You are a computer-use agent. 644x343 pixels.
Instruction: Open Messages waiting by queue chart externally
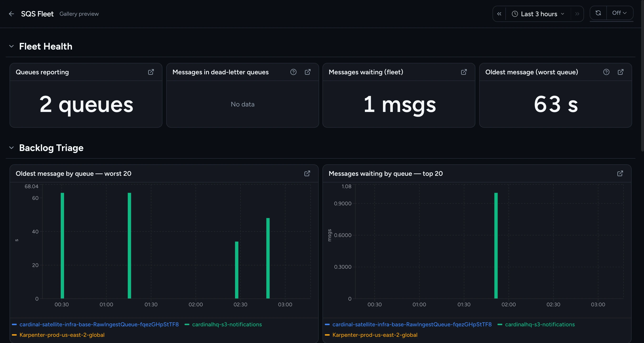(x=620, y=173)
